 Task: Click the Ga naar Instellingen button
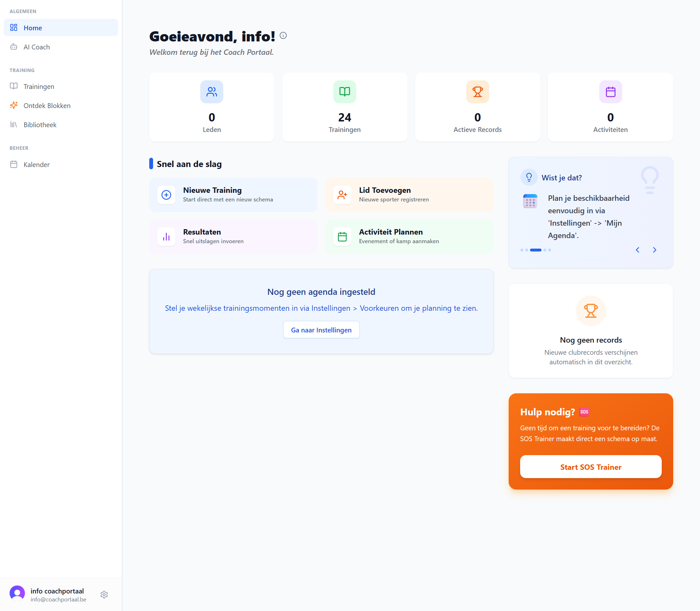click(x=321, y=329)
